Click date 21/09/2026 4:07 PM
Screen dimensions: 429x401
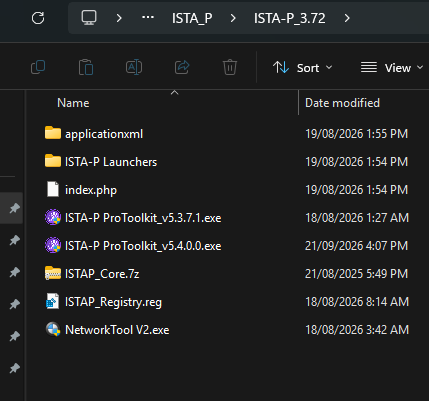pos(356,246)
